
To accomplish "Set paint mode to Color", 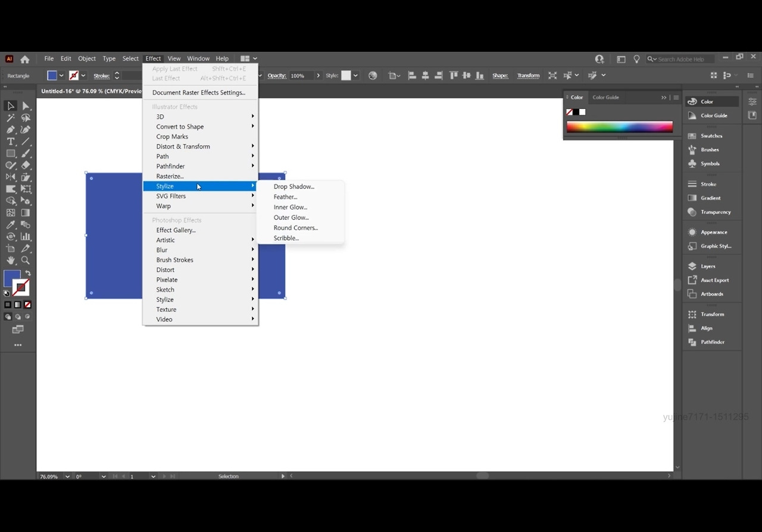I will click(8, 305).
